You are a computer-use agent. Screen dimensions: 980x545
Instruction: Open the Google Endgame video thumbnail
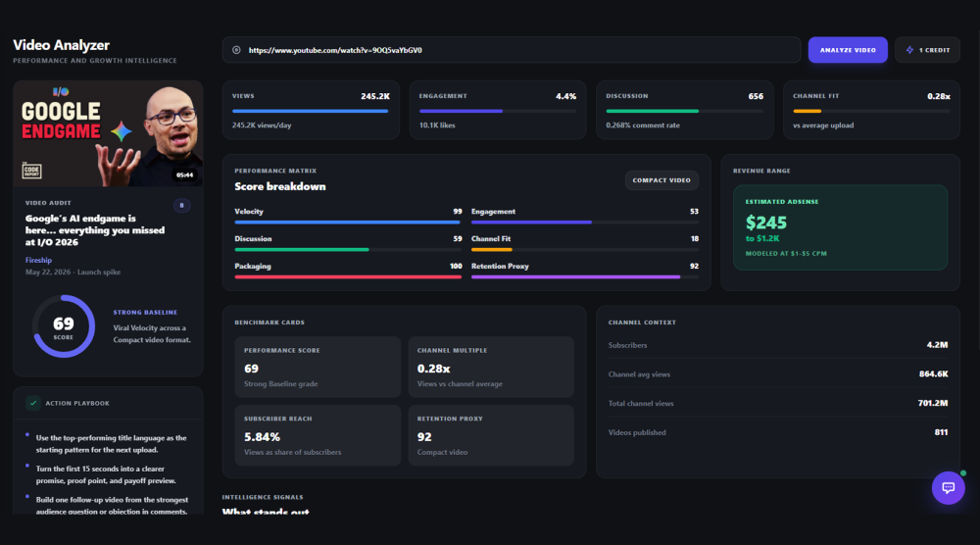click(x=108, y=133)
